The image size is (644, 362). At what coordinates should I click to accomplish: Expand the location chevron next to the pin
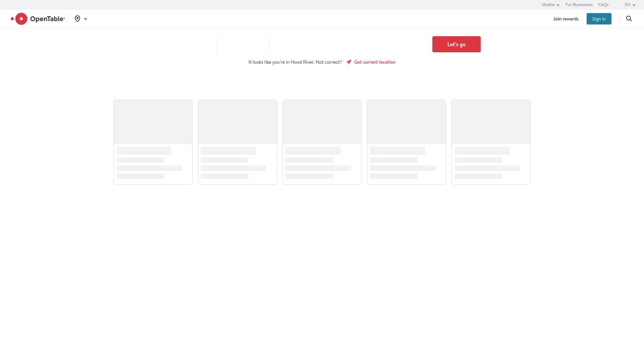[x=85, y=19]
